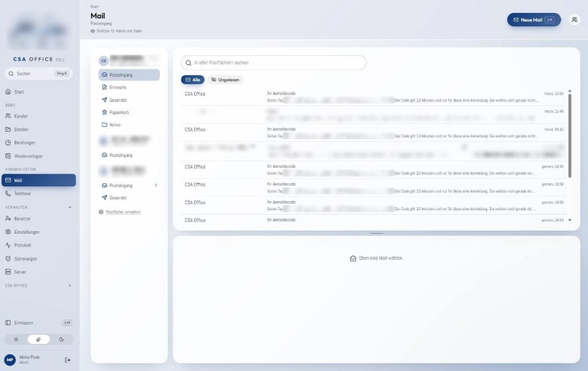The height and width of the screenshot is (371, 588).
Task: Go to Kunden in the sidebar
Action: [39, 117]
